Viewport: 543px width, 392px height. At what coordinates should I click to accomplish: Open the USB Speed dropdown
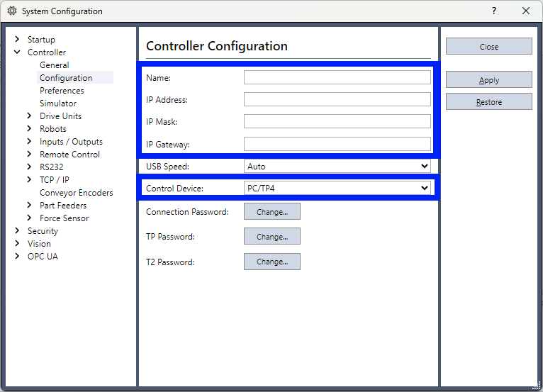click(337, 166)
